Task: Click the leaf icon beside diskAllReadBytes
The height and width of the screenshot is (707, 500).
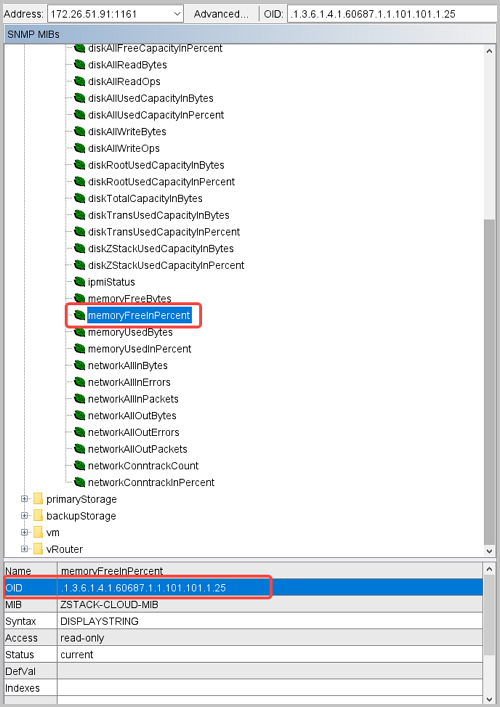Action: [x=79, y=64]
